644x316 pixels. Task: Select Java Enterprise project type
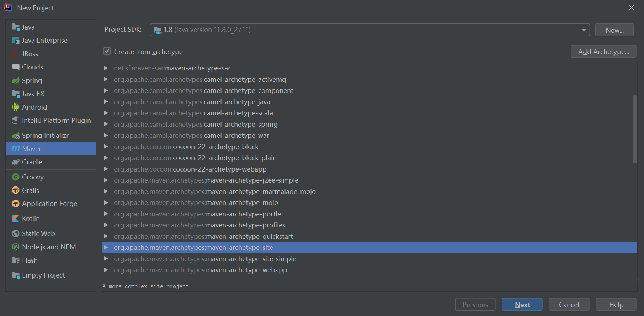point(51,41)
